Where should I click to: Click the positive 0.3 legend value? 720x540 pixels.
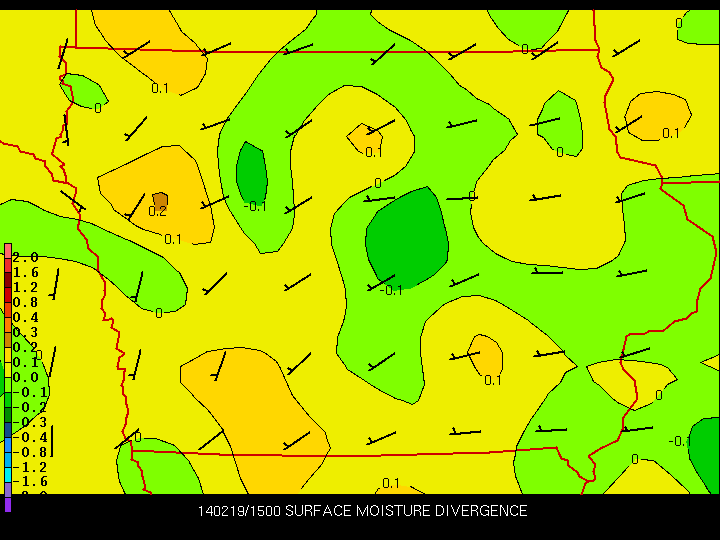click(25, 332)
